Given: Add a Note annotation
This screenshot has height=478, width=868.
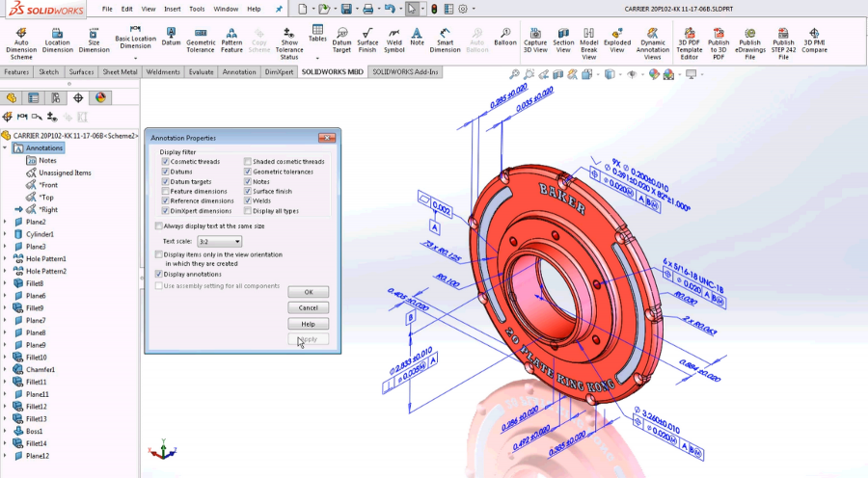Looking at the screenshot, I should click(x=417, y=37).
